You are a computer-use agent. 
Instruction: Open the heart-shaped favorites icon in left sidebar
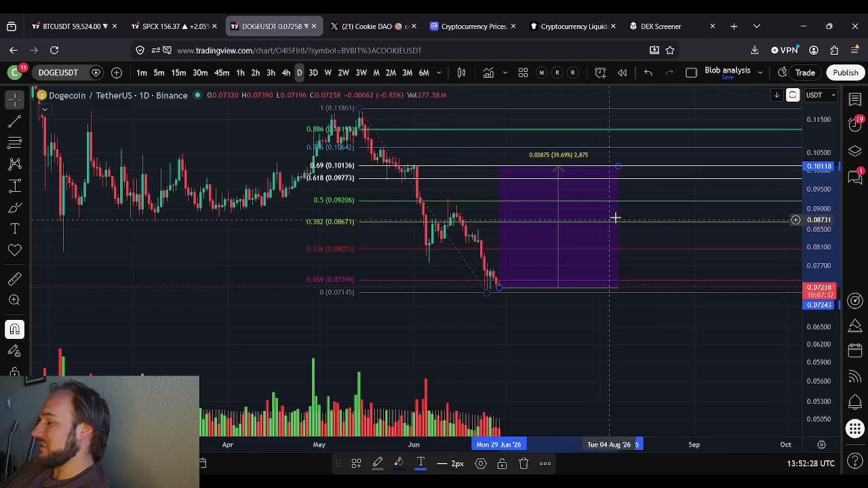point(14,251)
